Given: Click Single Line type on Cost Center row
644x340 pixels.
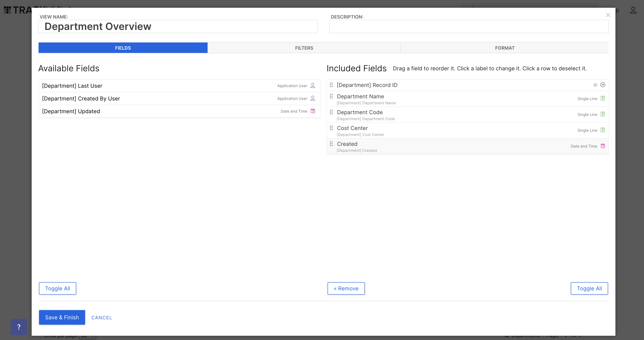Looking at the screenshot, I should tap(587, 130).
